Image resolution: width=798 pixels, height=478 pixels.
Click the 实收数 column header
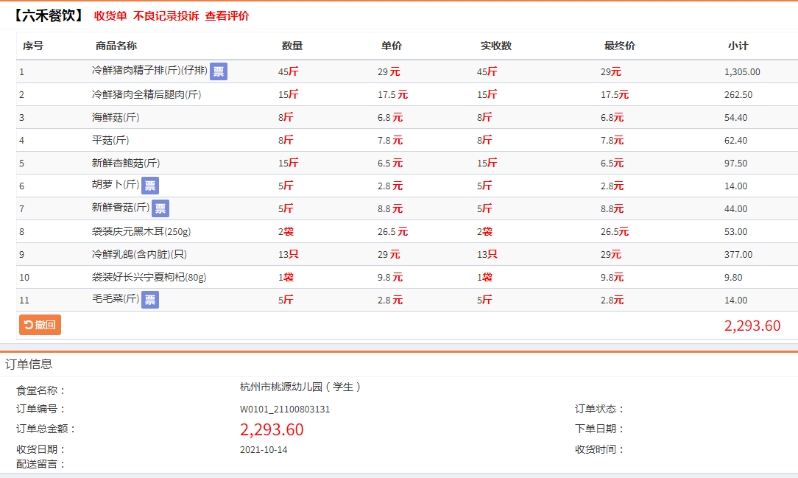coord(496,46)
